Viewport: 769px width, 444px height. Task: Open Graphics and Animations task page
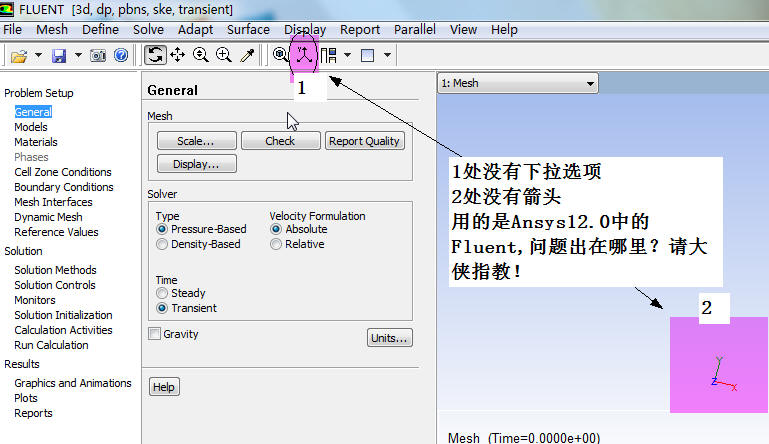(x=73, y=383)
